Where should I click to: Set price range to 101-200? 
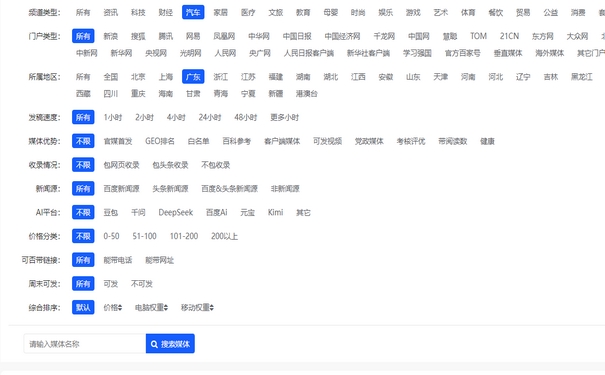click(x=184, y=236)
